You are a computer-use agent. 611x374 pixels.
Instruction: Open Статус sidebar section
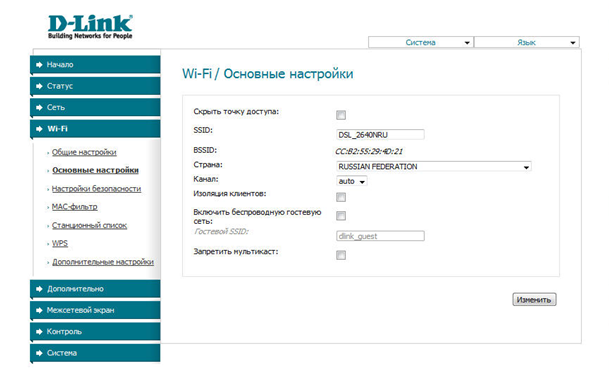point(95,86)
